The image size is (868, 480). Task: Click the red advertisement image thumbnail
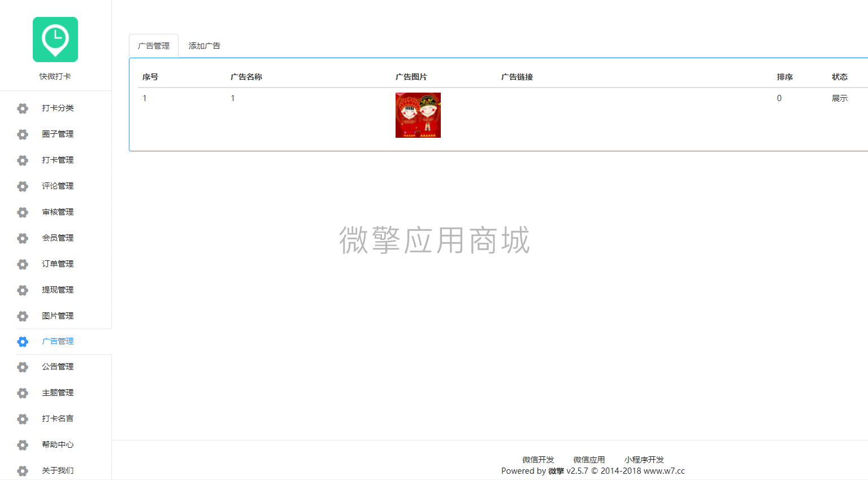(418, 115)
